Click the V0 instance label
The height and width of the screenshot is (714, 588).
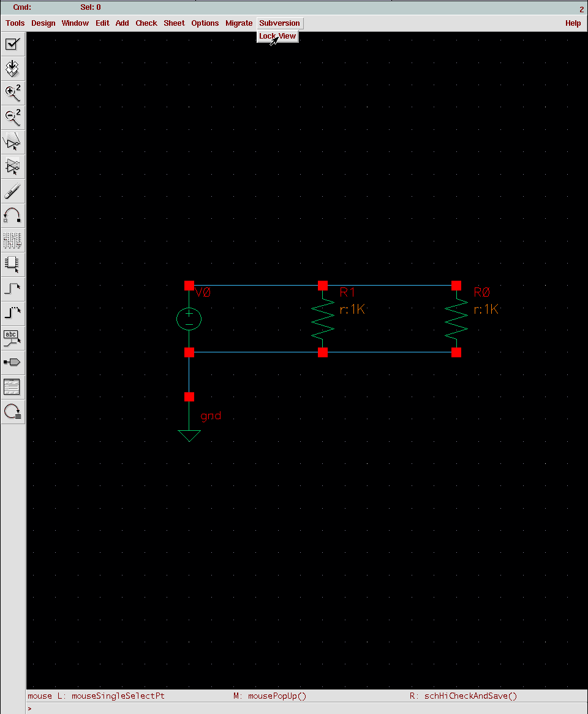click(x=203, y=292)
